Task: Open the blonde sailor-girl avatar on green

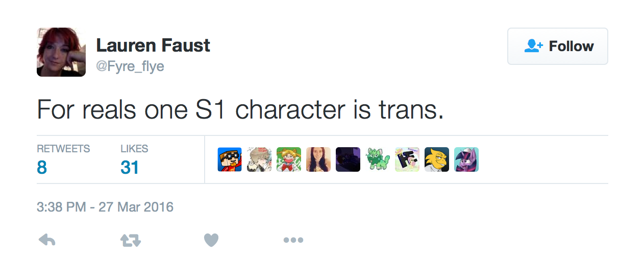Action: [x=289, y=159]
